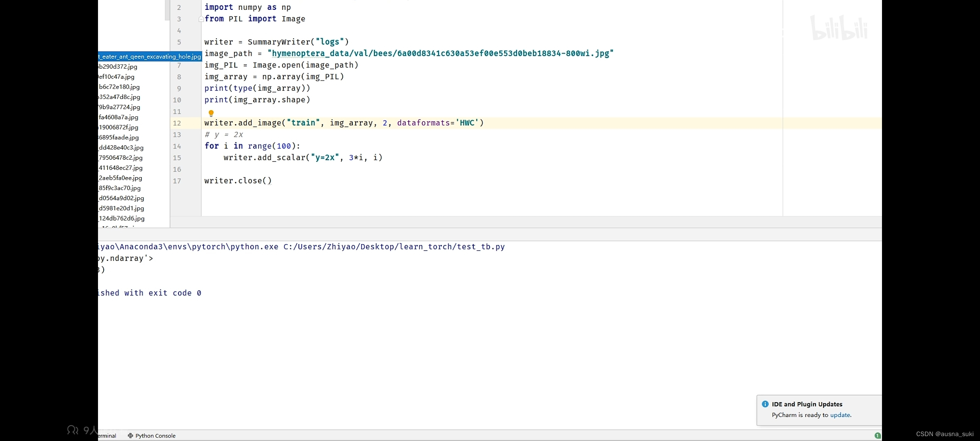The width and height of the screenshot is (980, 441).
Task: Open the Python Console tab
Action: pyautogui.click(x=155, y=436)
